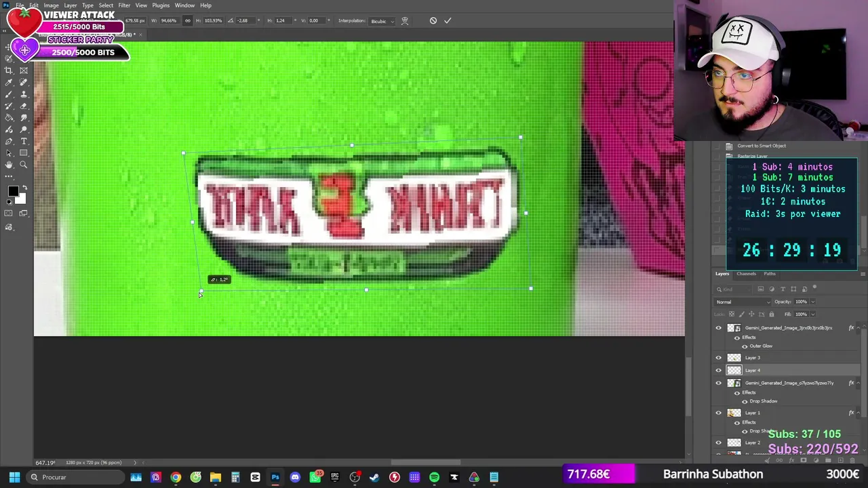Select the Layer 4 thumbnail

[x=734, y=370]
